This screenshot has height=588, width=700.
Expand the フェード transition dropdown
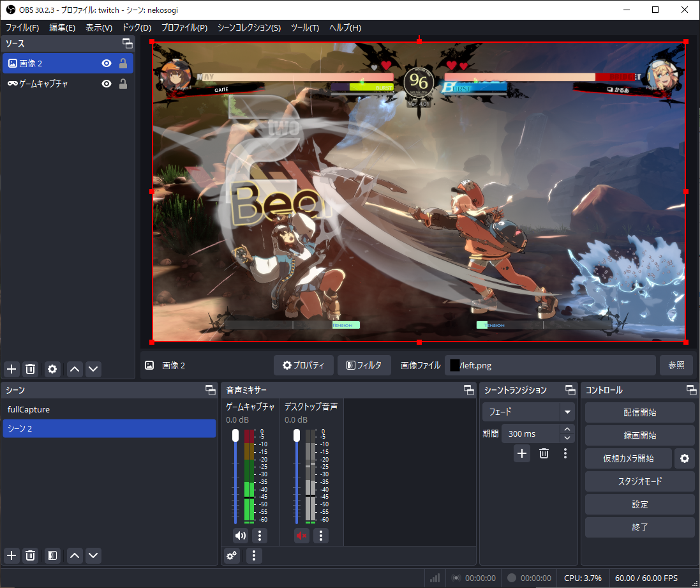pyautogui.click(x=567, y=412)
